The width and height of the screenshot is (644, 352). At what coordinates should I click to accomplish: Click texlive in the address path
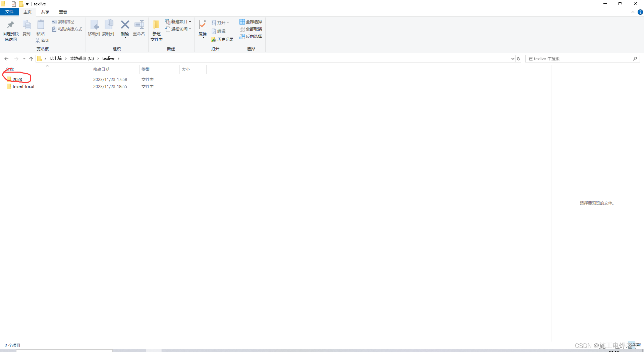[108, 58]
